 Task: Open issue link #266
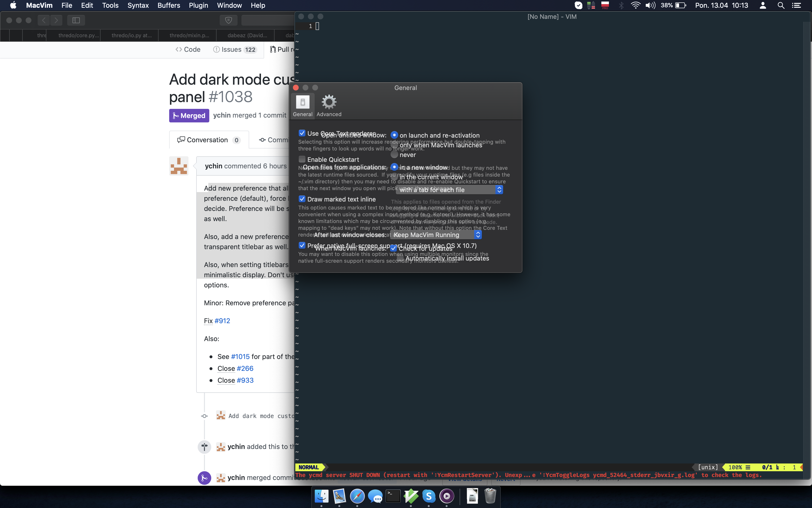(245, 368)
